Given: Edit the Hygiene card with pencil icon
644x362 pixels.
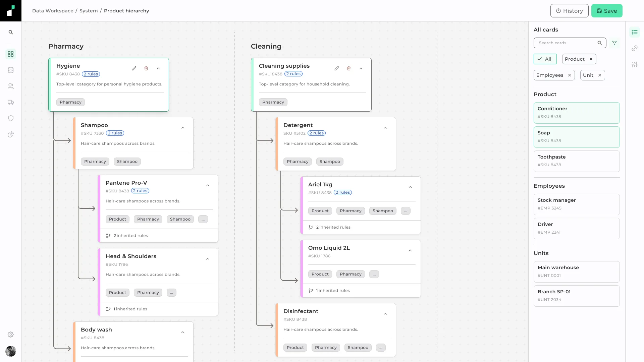Looking at the screenshot, I should (134, 68).
